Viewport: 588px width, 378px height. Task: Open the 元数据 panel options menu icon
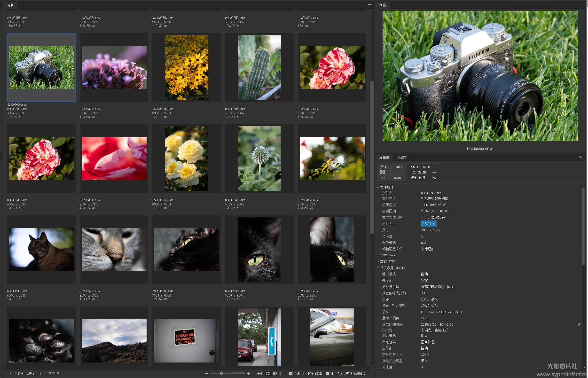[x=581, y=157]
